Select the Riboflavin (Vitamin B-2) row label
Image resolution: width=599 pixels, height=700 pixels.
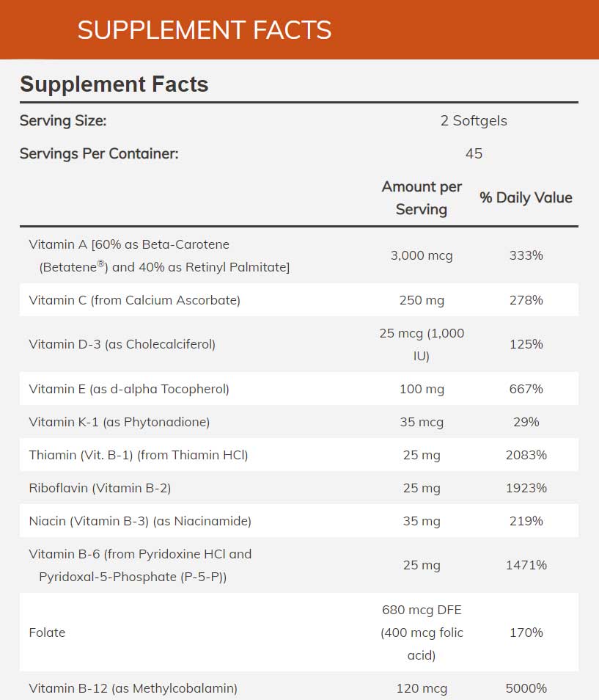click(100, 488)
